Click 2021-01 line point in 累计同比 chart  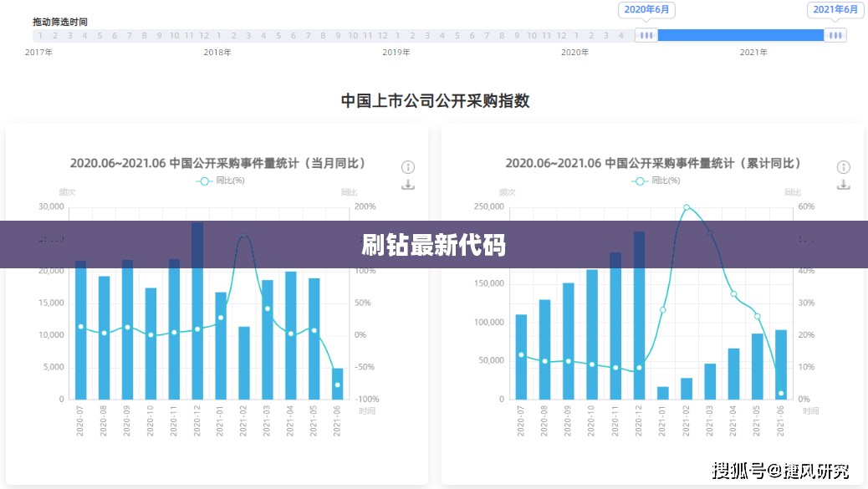pos(662,310)
